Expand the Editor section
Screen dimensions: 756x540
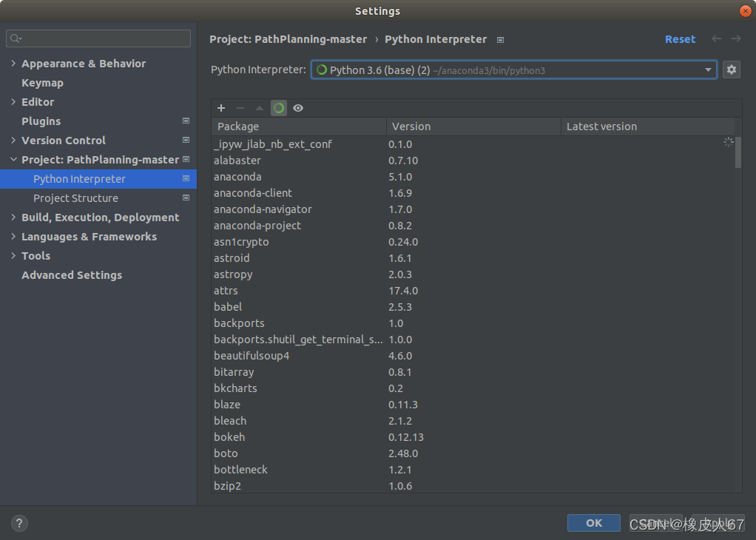coord(13,102)
